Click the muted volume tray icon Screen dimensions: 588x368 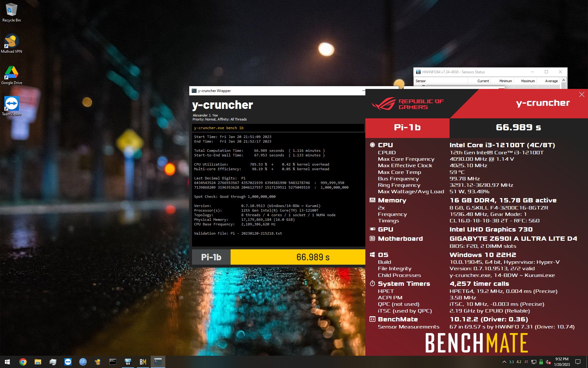(x=548, y=362)
